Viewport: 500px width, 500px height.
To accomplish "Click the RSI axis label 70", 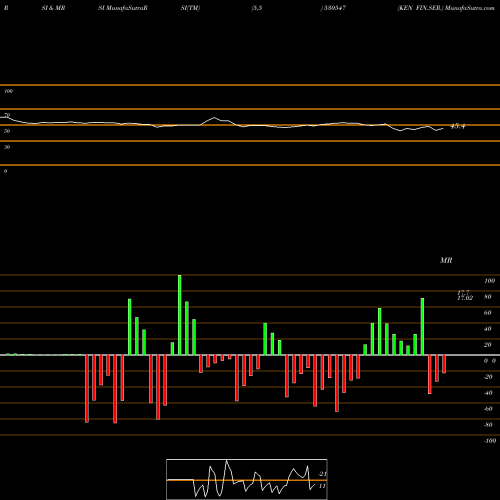I will [x=7, y=115].
